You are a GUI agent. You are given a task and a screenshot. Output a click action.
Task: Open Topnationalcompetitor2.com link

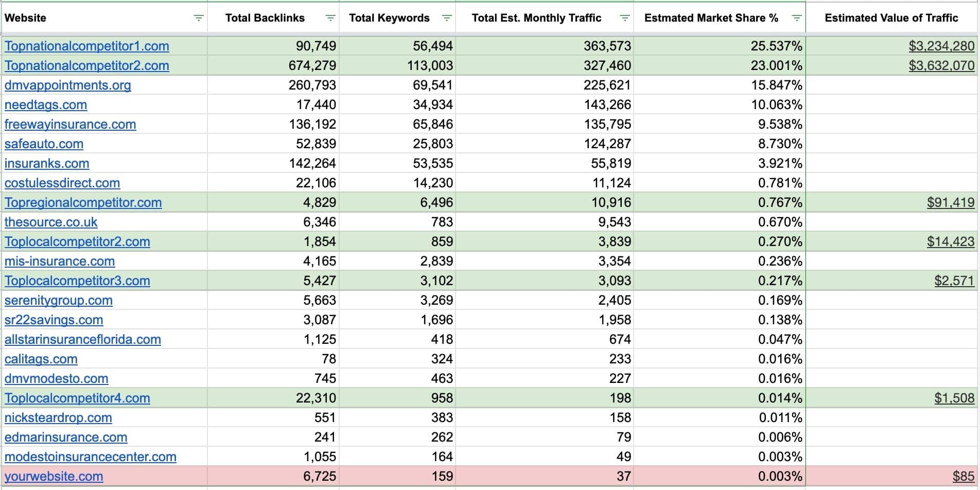(x=87, y=66)
